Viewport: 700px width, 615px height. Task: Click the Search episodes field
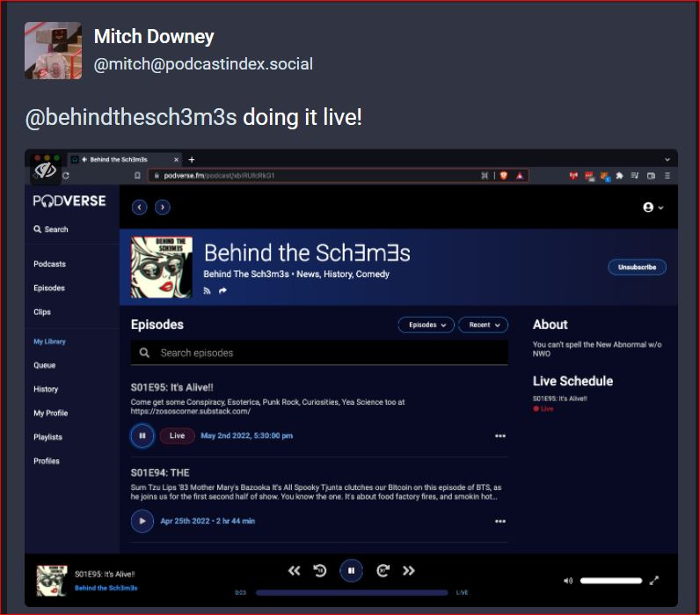pos(319,353)
